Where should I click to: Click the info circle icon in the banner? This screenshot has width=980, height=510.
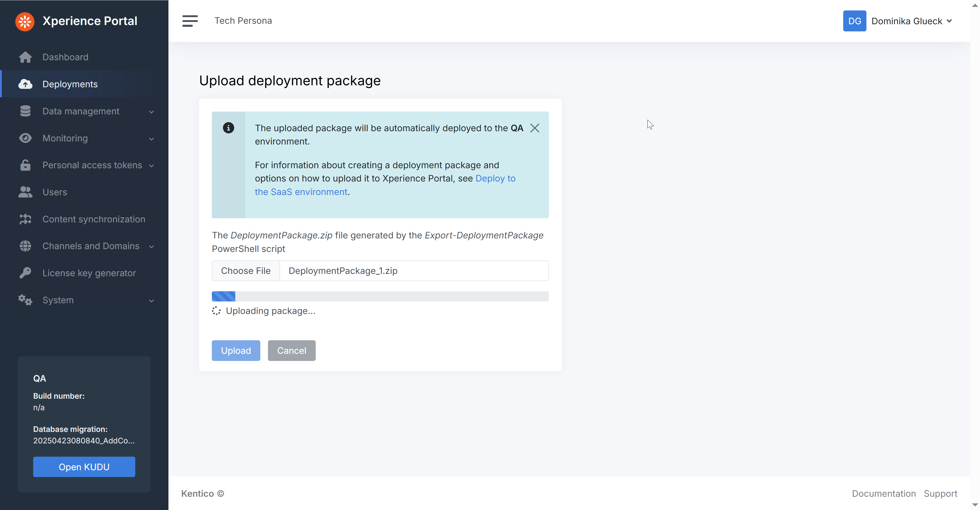[x=228, y=128]
